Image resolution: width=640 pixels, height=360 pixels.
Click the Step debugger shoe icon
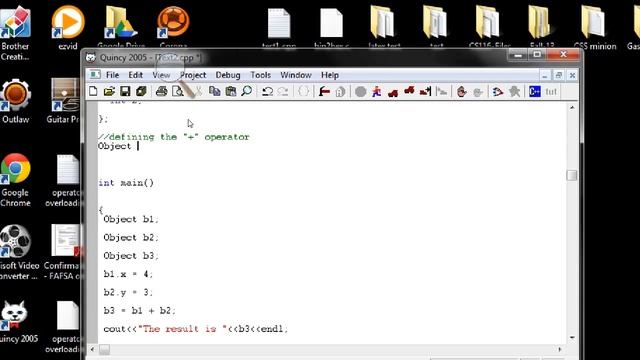(393, 92)
